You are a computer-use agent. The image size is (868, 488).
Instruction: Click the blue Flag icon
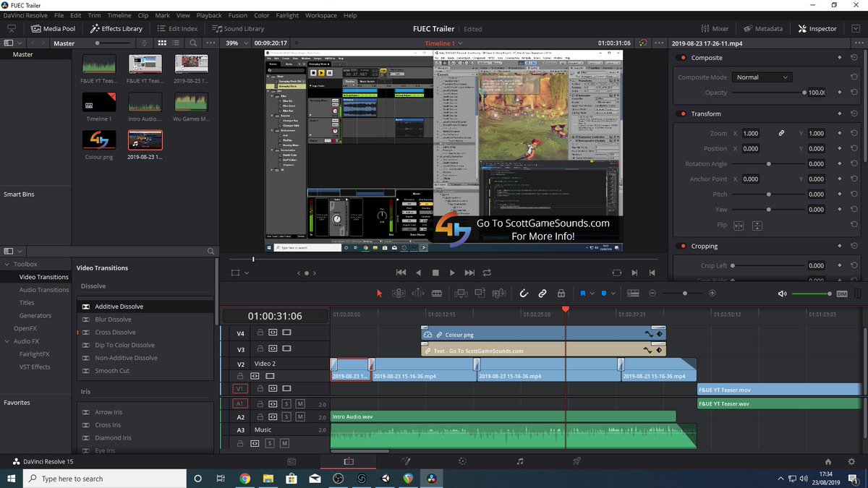click(582, 293)
